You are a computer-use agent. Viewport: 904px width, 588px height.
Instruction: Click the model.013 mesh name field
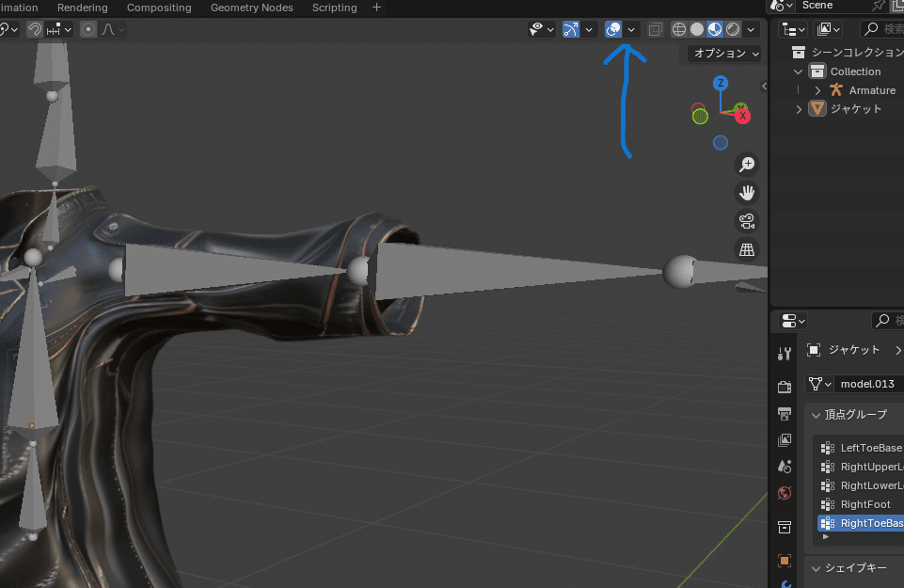tap(869, 384)
